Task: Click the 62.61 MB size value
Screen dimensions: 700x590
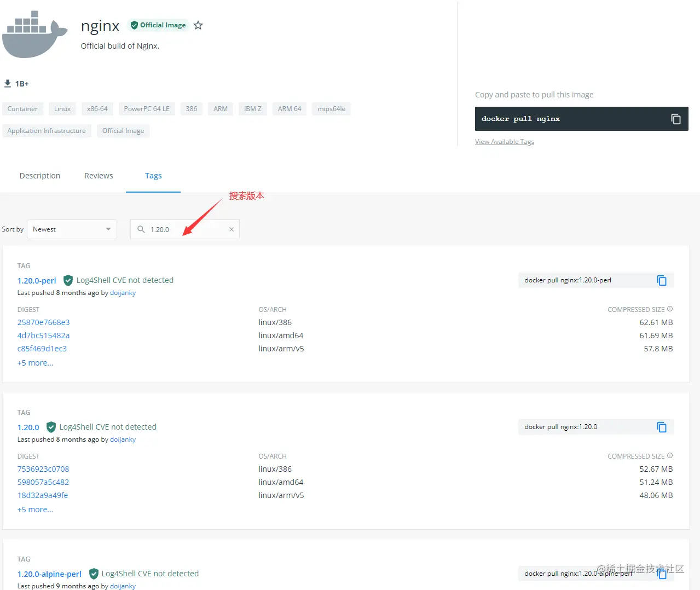Action: (656, 322)
